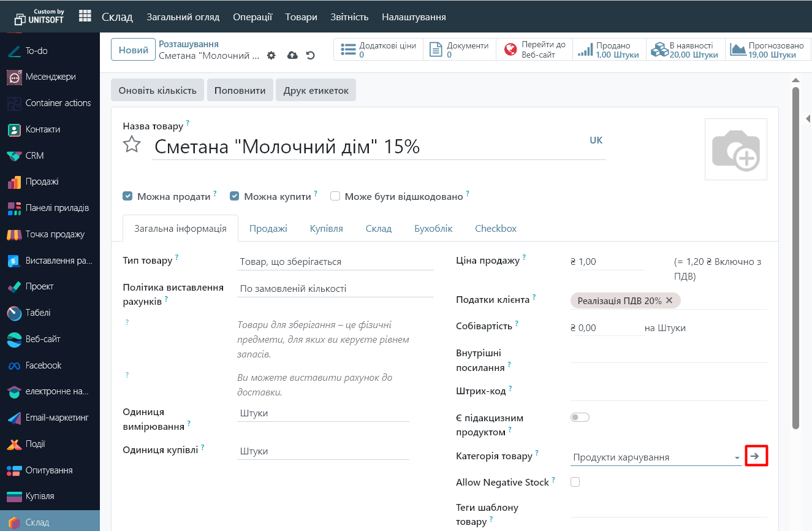This screenshot has width=812, height=531.
Task: Mark product as favorite with star
Action: (132, 145)
